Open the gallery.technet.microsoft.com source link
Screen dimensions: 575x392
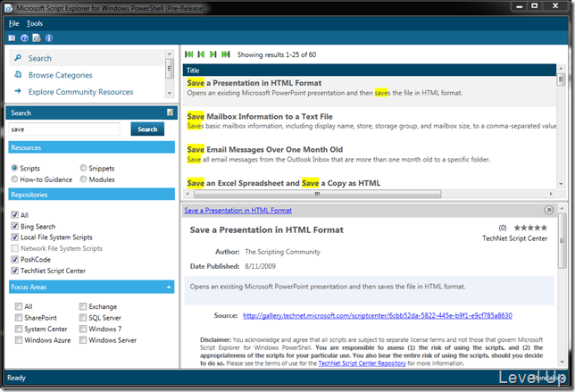pos(378,315)
